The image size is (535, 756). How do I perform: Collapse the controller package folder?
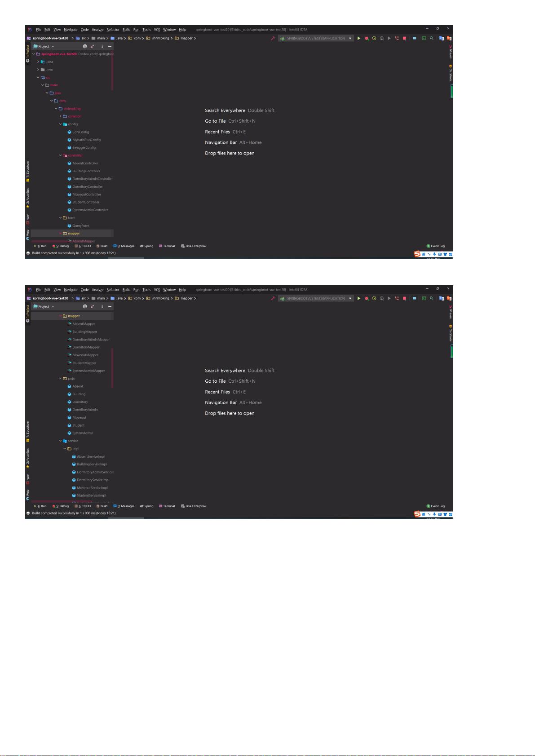61,155
